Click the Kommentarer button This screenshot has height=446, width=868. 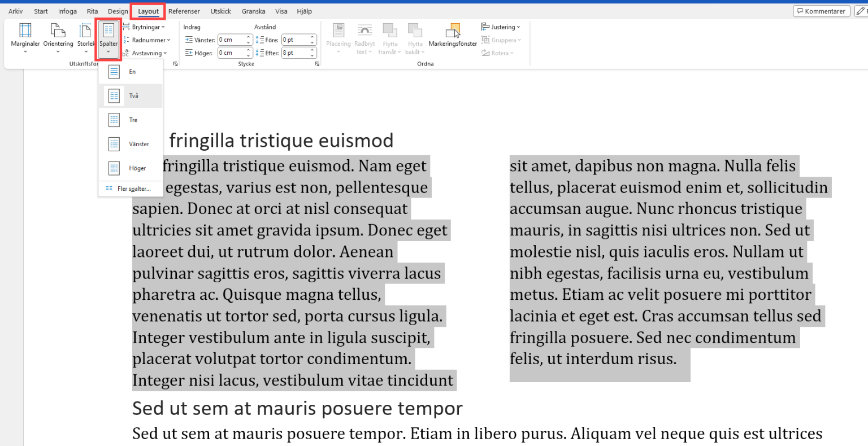tap(821, 11)
